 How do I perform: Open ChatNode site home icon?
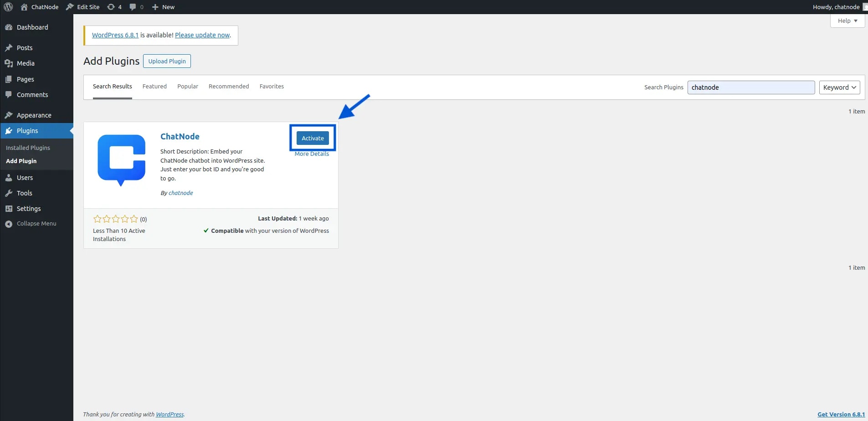[24, 7]
